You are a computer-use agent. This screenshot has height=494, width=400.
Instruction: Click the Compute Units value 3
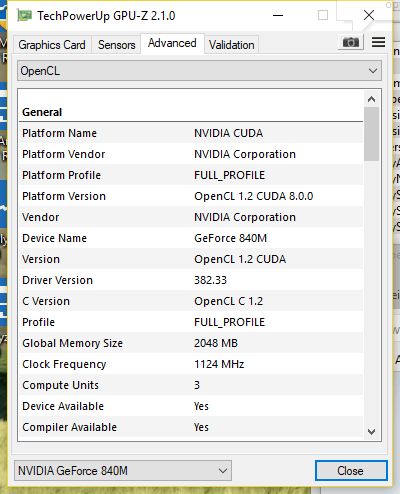197,385
